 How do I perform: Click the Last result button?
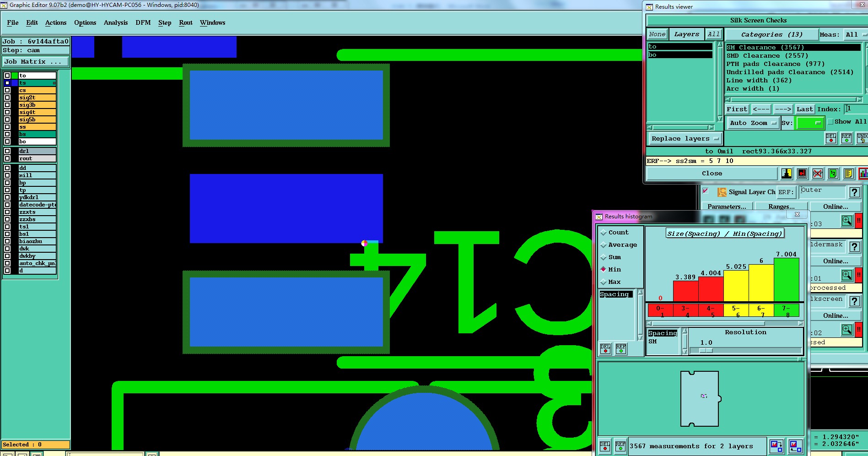[804, 109]
